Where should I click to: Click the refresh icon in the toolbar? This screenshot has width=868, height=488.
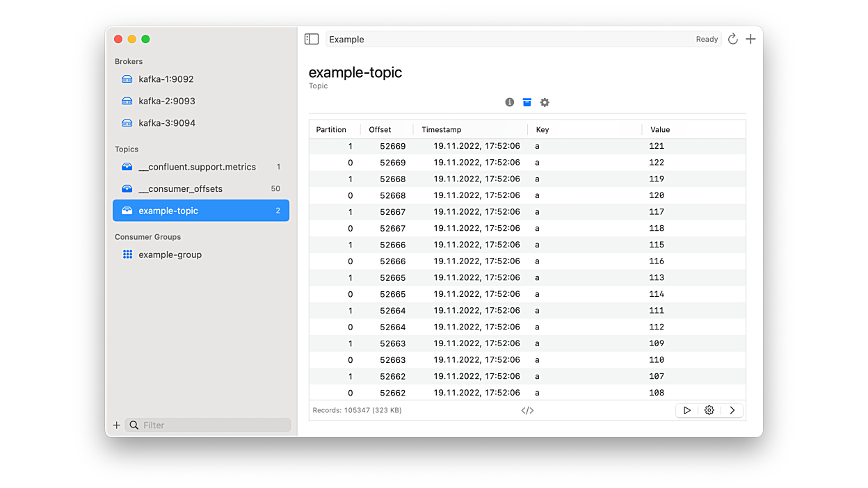(732, 40)
